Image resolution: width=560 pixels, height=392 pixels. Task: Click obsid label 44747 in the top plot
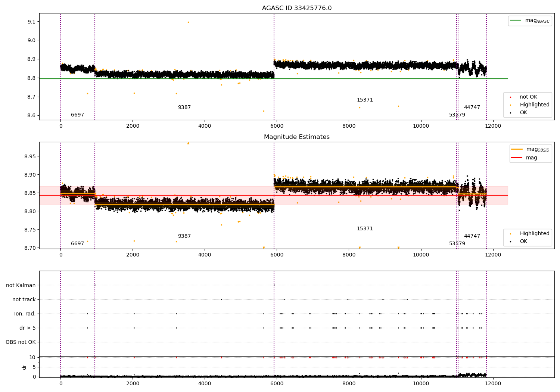point(472,108)
